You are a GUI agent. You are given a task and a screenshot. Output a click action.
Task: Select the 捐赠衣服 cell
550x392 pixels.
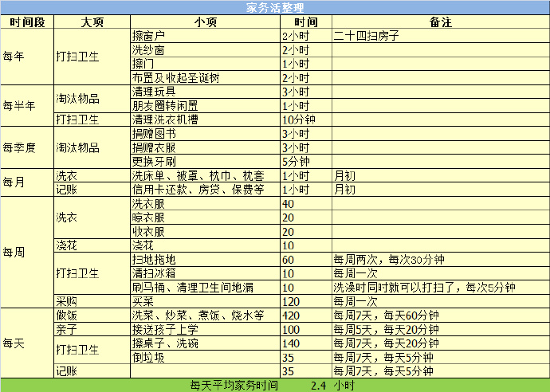(x=205, y=147)
